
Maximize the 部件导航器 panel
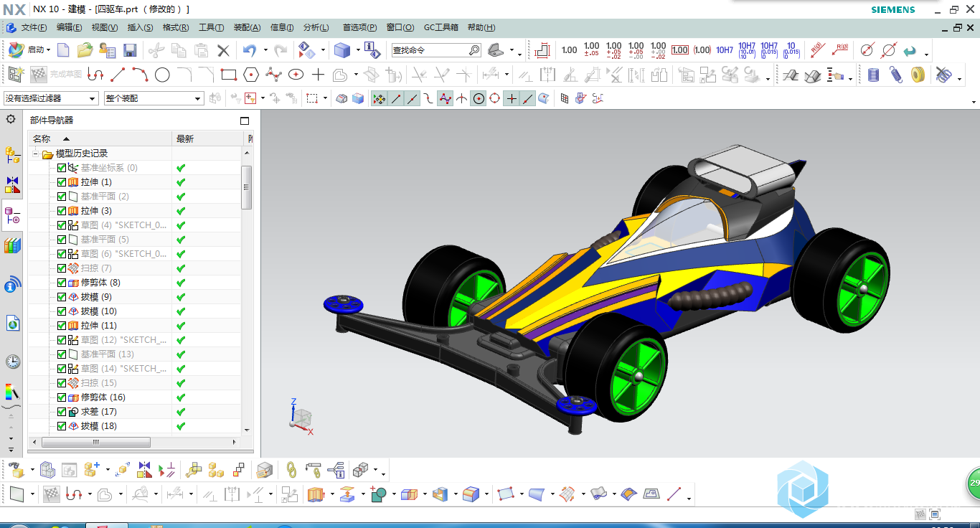[245, 121]
